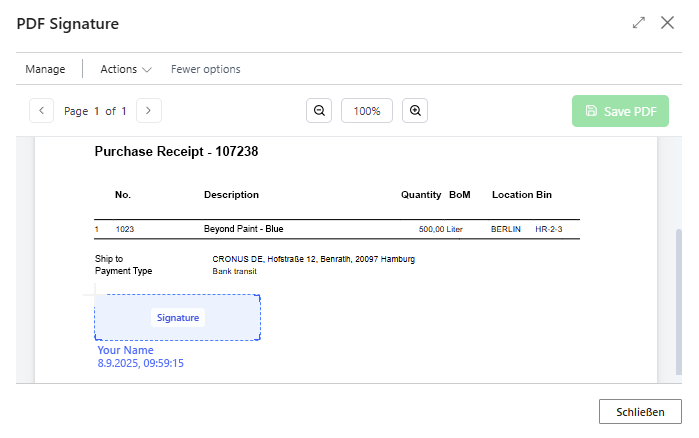Click the Your Name signer text

(125, 350)
